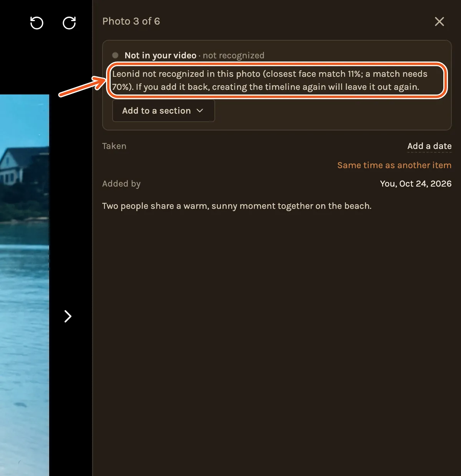Click the Taken label

point(114,146)
